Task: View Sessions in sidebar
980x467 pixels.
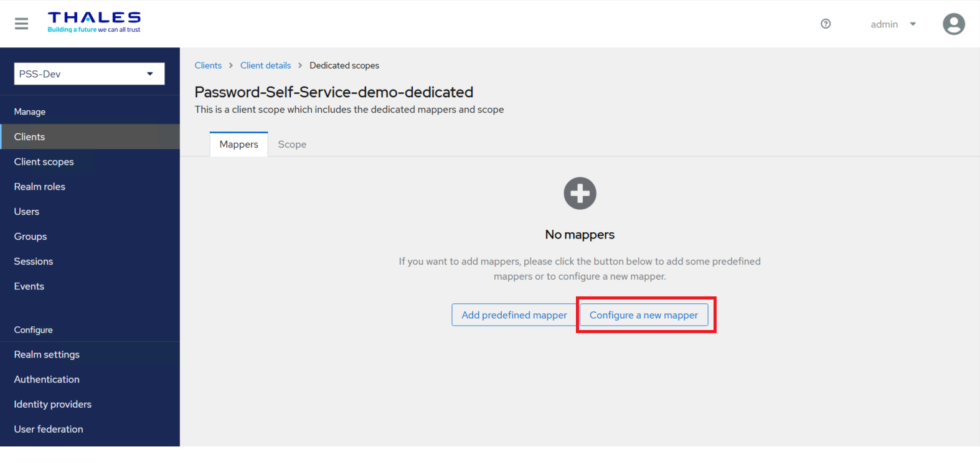Action: tap(34, 262)
